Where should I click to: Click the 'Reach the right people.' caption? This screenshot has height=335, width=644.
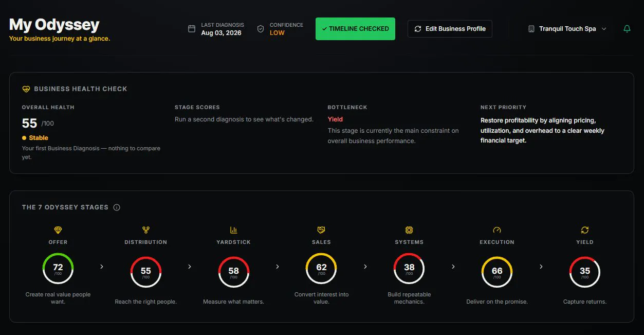[146, 302]
